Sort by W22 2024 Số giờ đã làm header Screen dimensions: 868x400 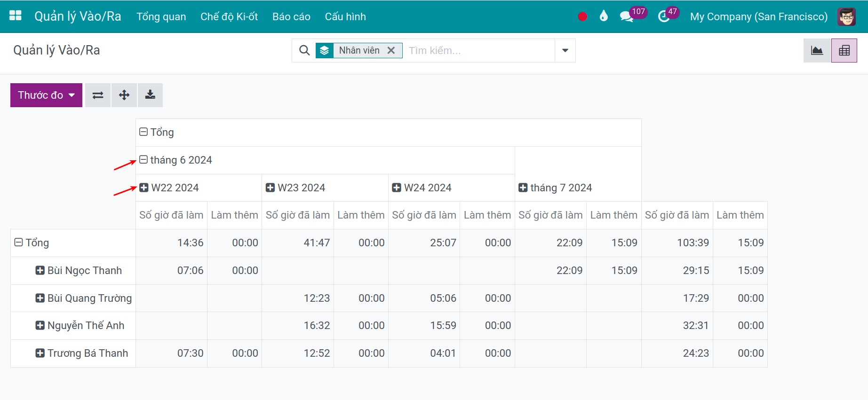click(x=171, y=215)
